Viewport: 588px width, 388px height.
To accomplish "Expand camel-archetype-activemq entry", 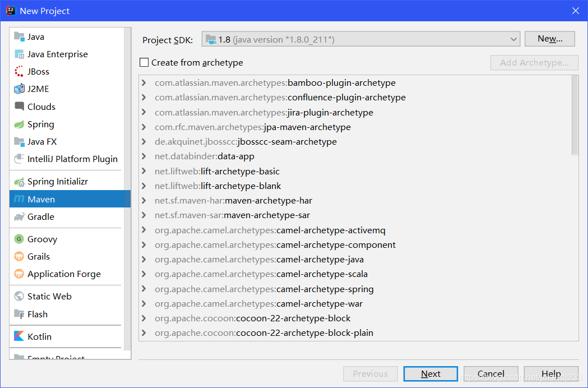I will point(144,230).
